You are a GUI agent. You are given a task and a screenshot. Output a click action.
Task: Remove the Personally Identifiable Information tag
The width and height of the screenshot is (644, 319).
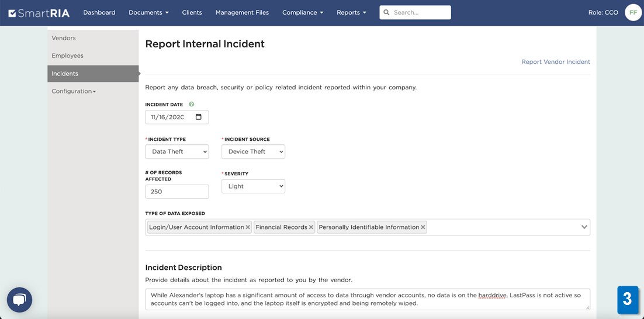coord(423,227)
